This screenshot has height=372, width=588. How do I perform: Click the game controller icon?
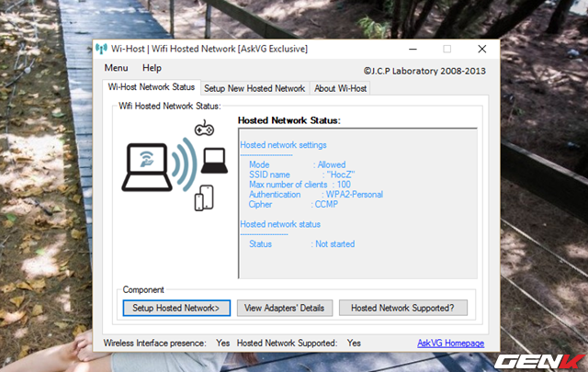pyautogui.click(x=204, y=128)
